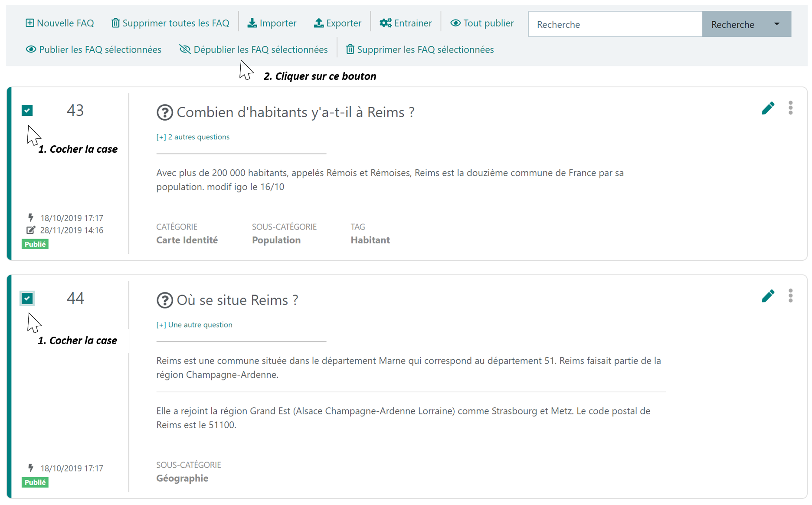Expand '[+] Une autre question'
812x505 pixels.
click(194, 325)
